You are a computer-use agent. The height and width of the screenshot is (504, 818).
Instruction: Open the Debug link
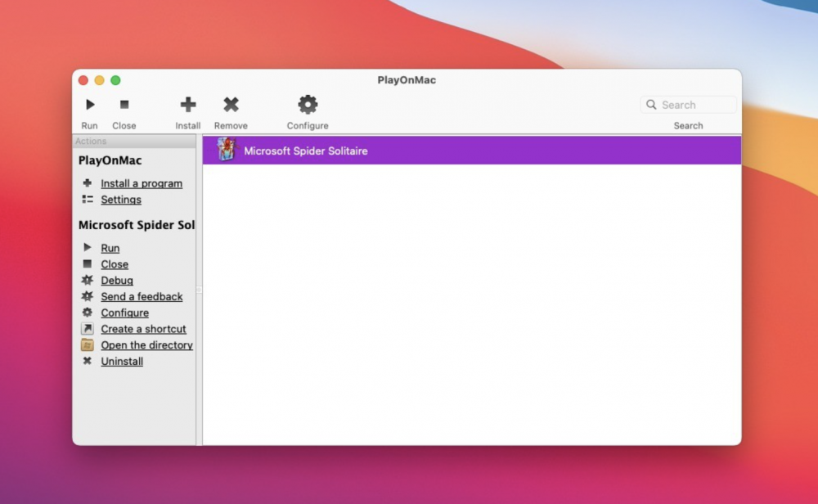coord(117,280)
